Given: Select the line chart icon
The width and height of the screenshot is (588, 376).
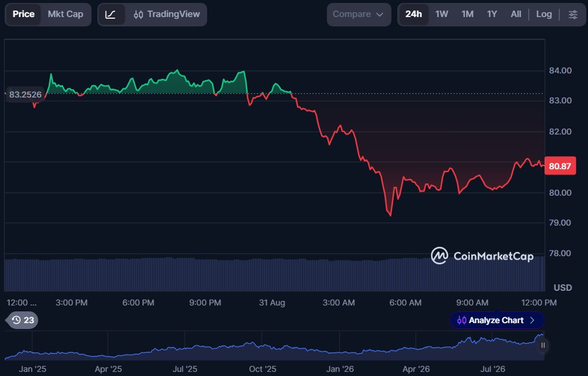Looking at the screenshot, I should tap(111, 15).
